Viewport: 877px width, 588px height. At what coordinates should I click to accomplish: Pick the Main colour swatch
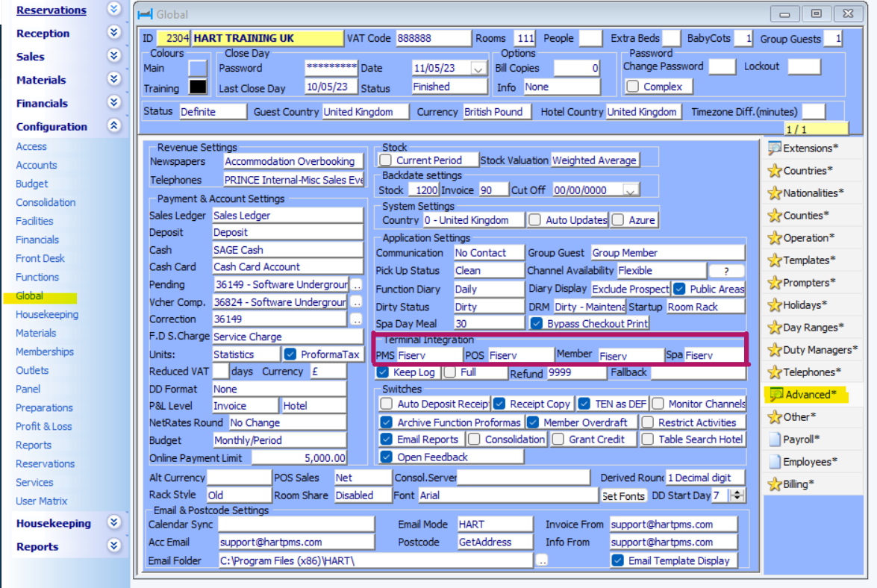[198, 68]
